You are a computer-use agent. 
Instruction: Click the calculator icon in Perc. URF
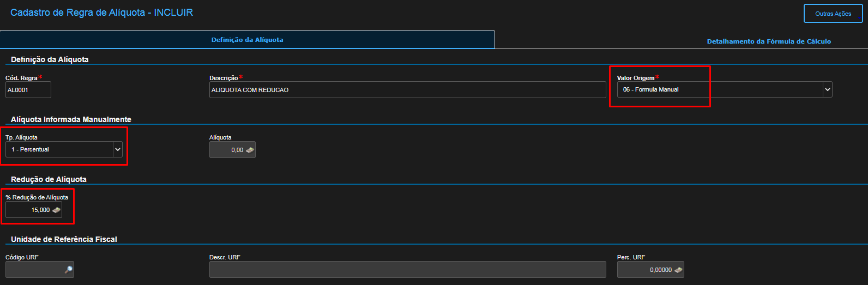click(678, 270)
